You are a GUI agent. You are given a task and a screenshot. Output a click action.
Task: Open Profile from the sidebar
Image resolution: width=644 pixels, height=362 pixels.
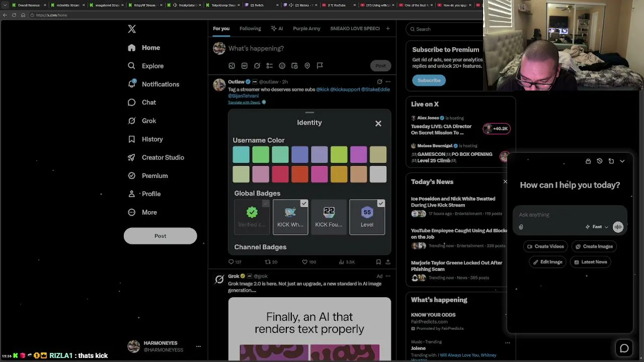click(x=144, y=194)
